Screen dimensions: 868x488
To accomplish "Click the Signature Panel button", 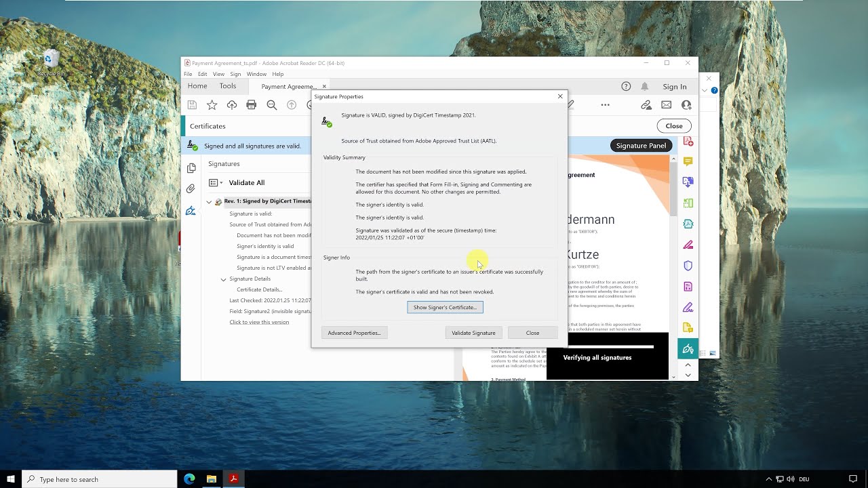I will (641, 146).
